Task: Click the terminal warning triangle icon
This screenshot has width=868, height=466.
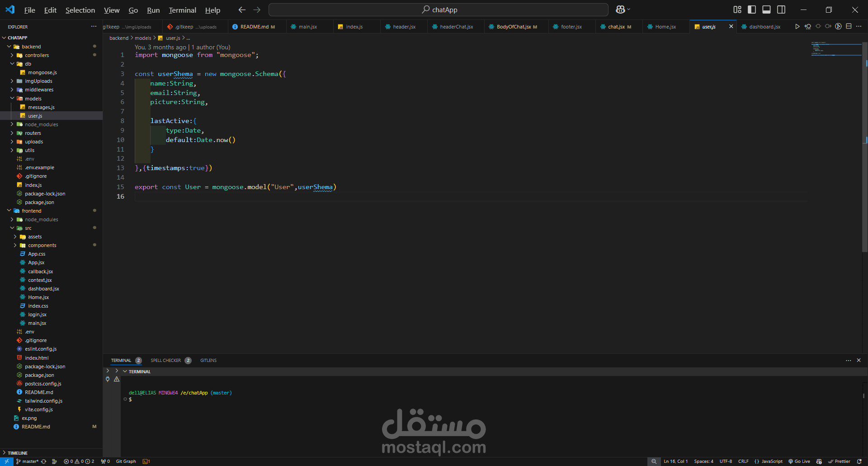Action: (117, 379)
